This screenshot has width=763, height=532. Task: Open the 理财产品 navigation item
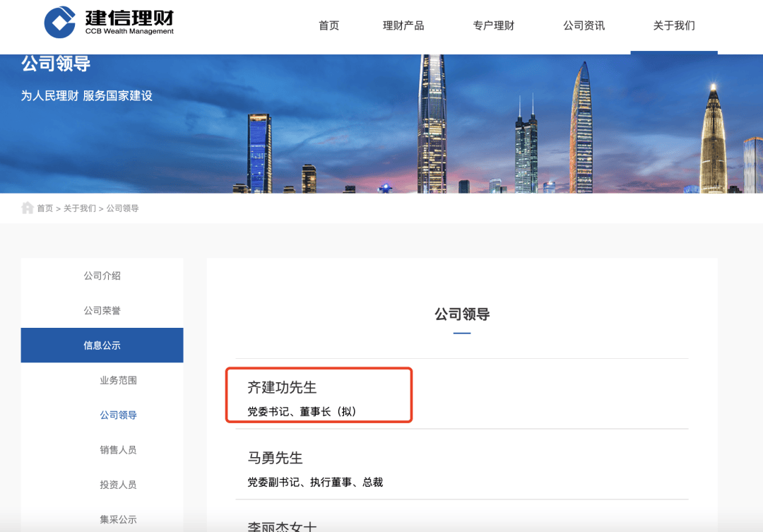[403, 26]
